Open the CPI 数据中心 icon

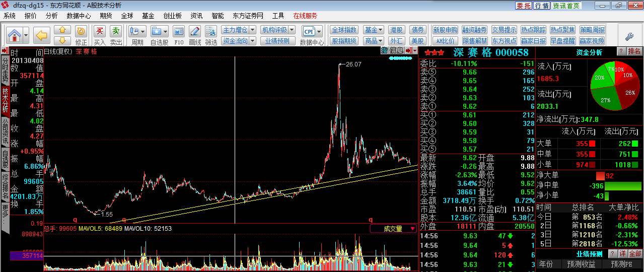[309, 31]
